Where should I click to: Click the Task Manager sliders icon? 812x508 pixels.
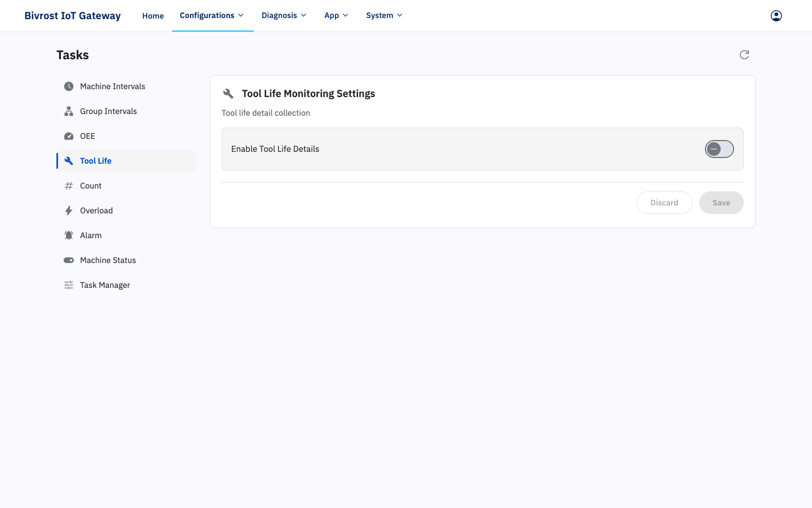click(x=69, y=285)
